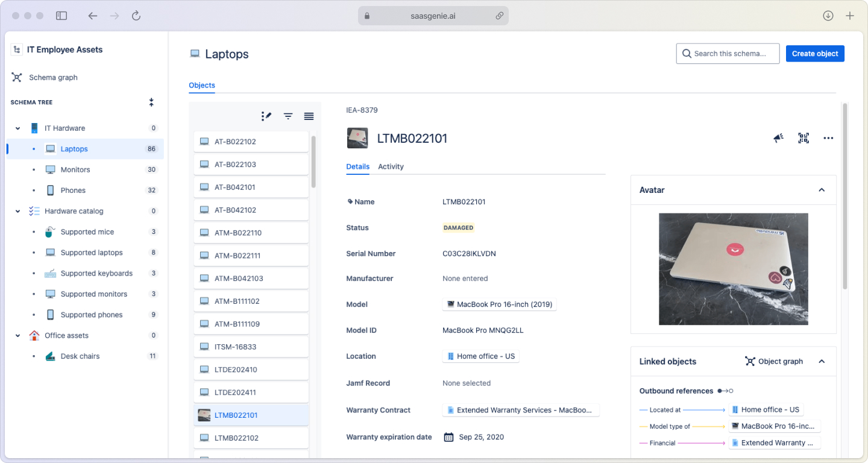Open the Activity tab
The width and height of the screenshot is (868, 463).
(x=391, y=166)
